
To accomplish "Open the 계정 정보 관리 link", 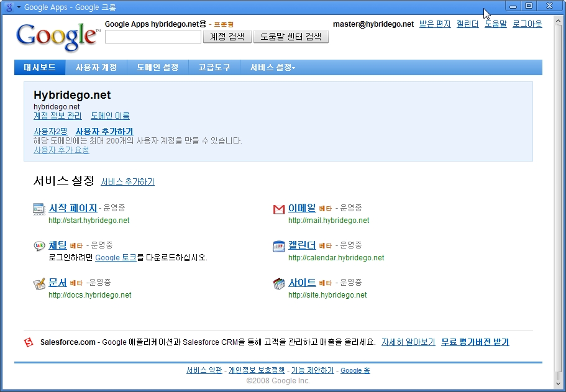I will pos(58,116).
